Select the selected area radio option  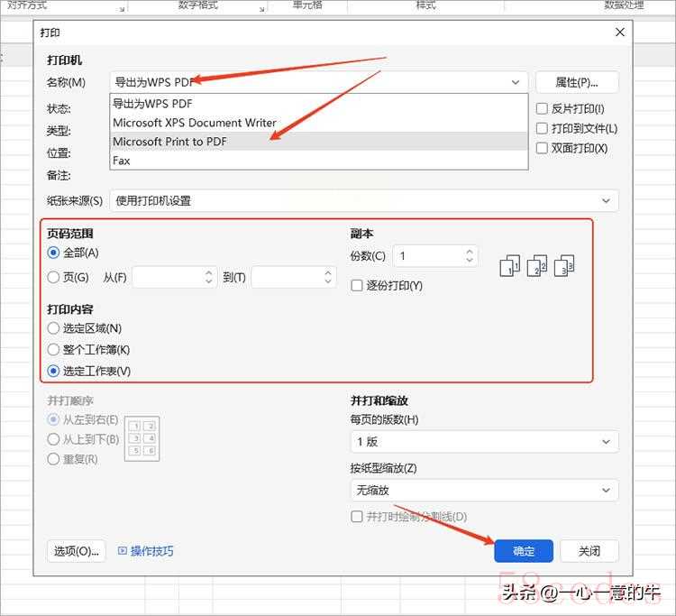point(54,328)
